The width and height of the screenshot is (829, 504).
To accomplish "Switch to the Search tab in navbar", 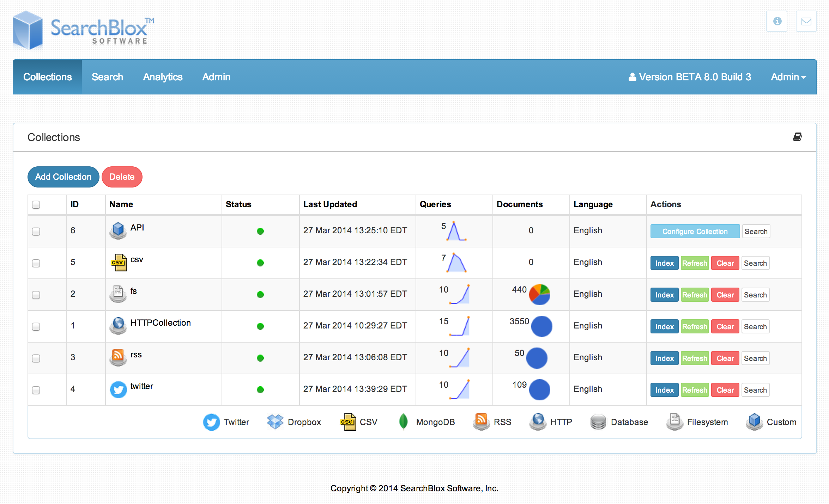I will [x=107, y=77].
